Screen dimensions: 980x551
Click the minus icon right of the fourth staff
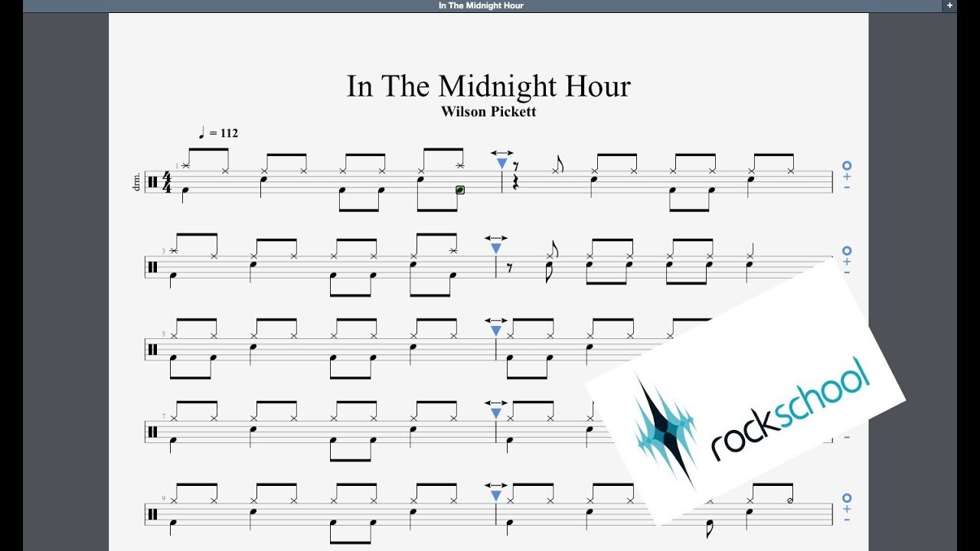coord(847,437)
